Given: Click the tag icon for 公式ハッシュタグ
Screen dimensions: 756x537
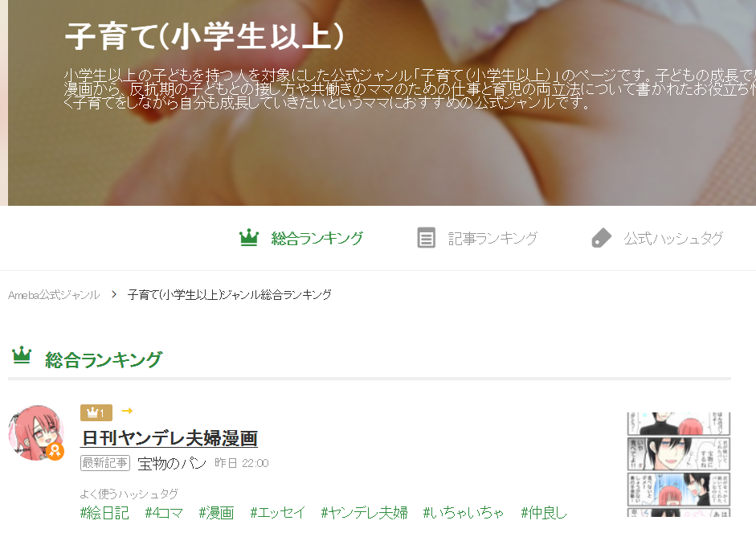Looking at the screenshot, I should coord(601,238).
